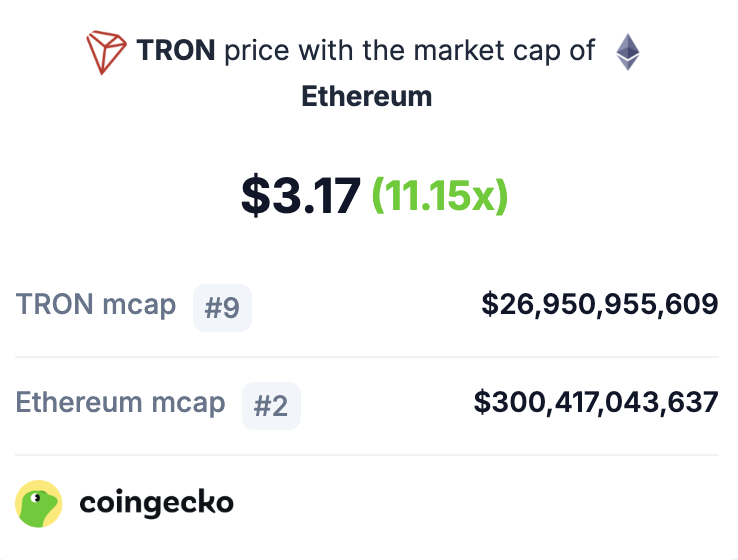Click the Ethereum diamond logo icon
This screenshot has height=560, width=738.
click(628, 52)
